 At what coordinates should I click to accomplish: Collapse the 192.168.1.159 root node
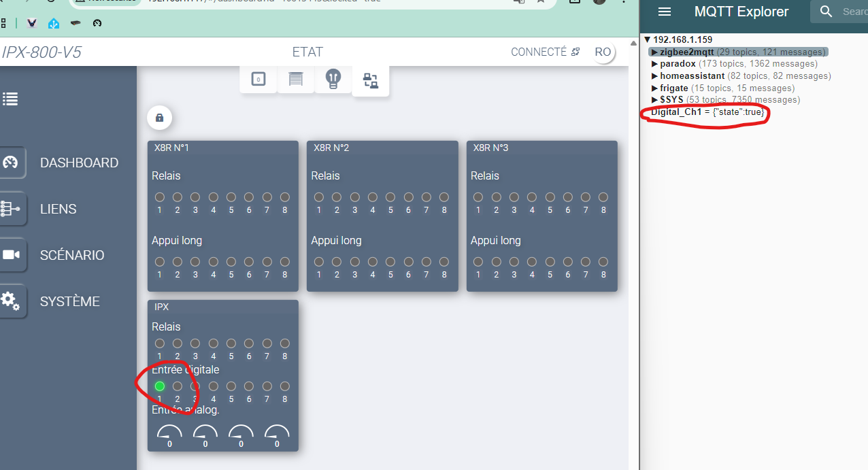647,40
